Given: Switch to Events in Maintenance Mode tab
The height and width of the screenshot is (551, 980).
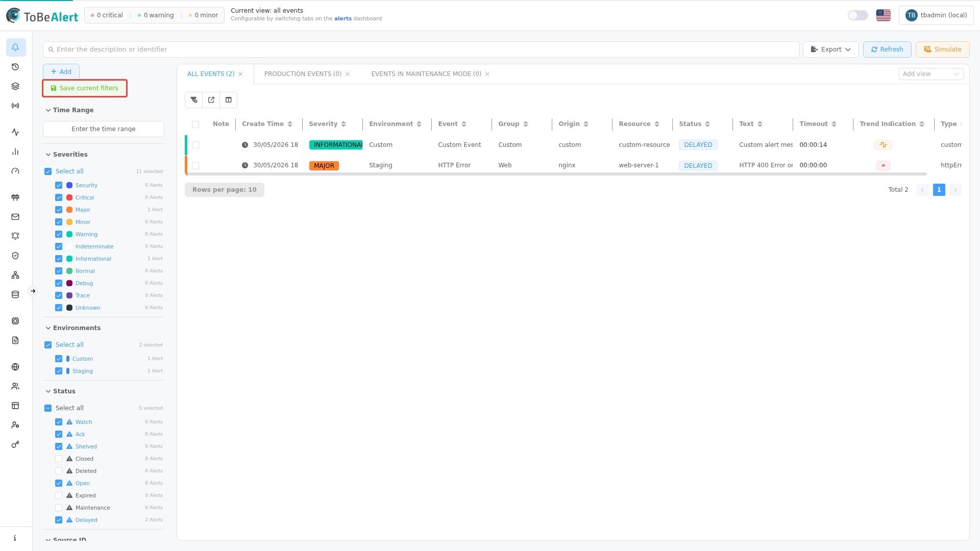Looking at the screenshot, I should 426,74.
